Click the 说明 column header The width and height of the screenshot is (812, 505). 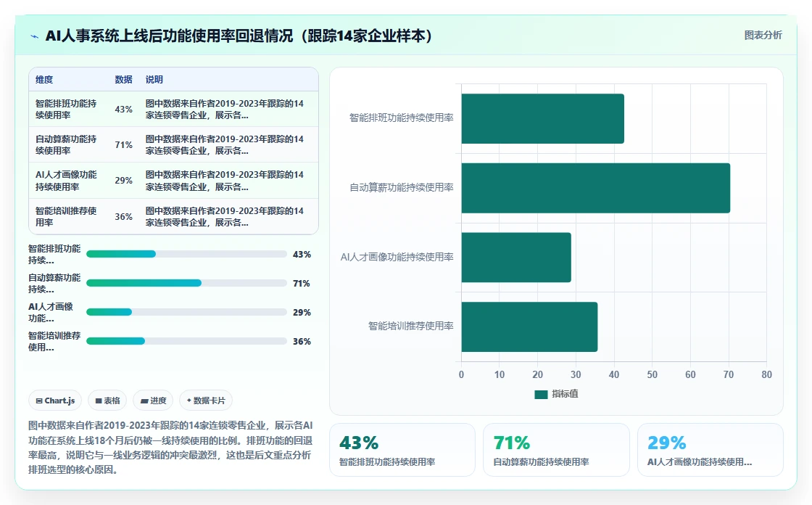tap(154, 79)
